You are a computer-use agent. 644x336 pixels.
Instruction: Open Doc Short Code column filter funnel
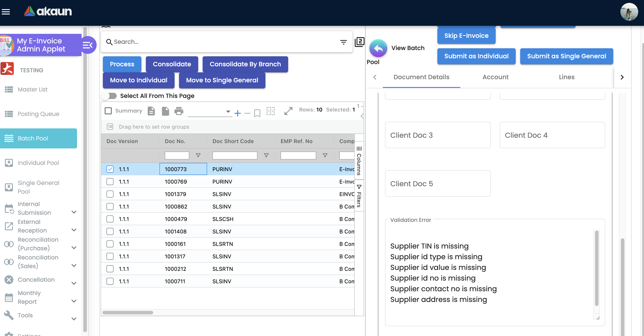(x=266, y=155)
